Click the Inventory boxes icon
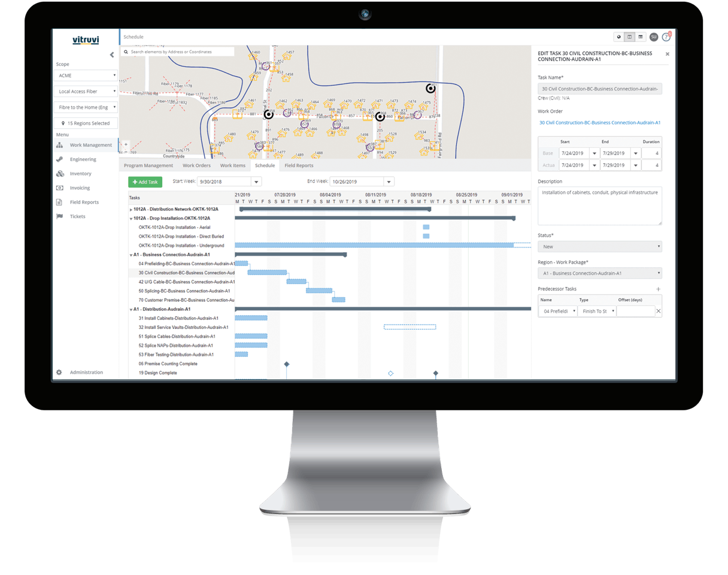This screenshot has width=728, height=575. coord(59,173)
